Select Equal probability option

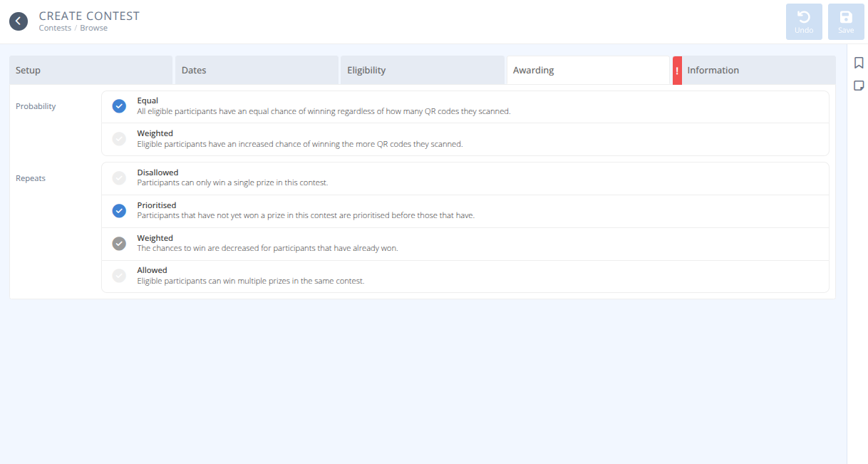(465, 107)
